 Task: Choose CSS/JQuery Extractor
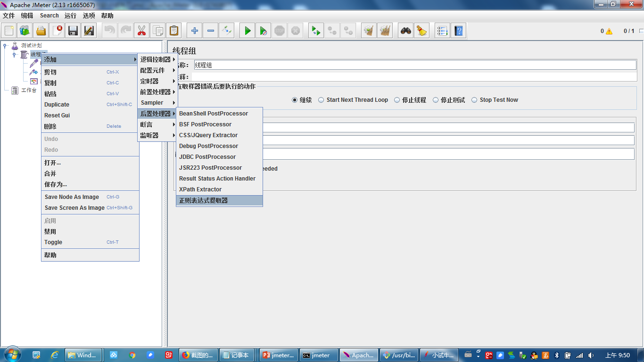[x=219, y=135]
